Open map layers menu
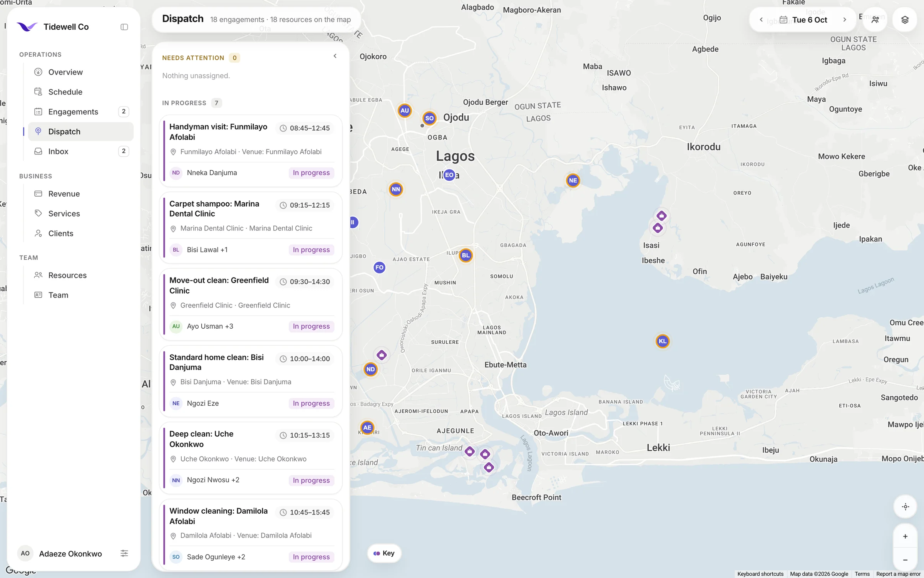924x578 pixels. 905,20
